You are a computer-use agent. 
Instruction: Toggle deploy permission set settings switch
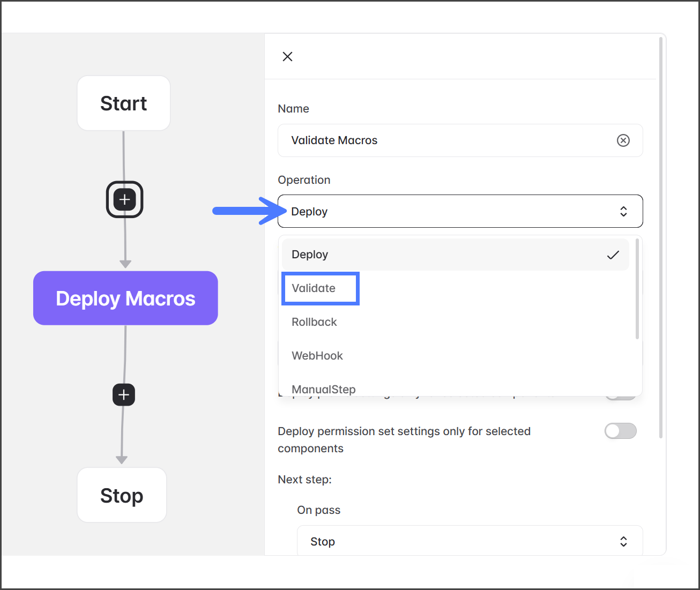620,431
